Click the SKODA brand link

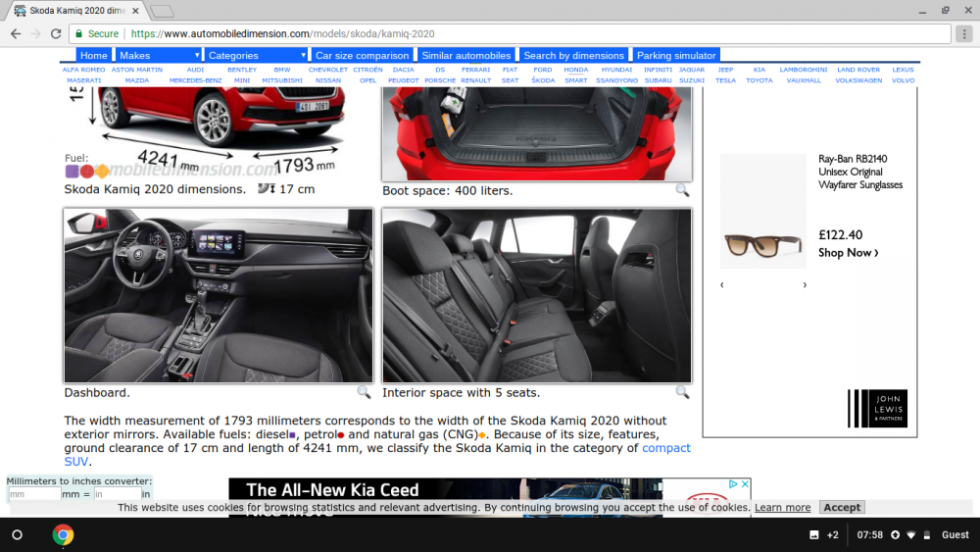(543, 80)
